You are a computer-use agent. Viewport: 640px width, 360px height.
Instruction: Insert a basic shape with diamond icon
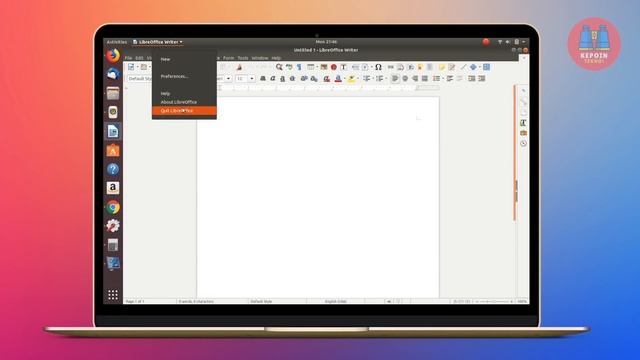coord(473,67)
